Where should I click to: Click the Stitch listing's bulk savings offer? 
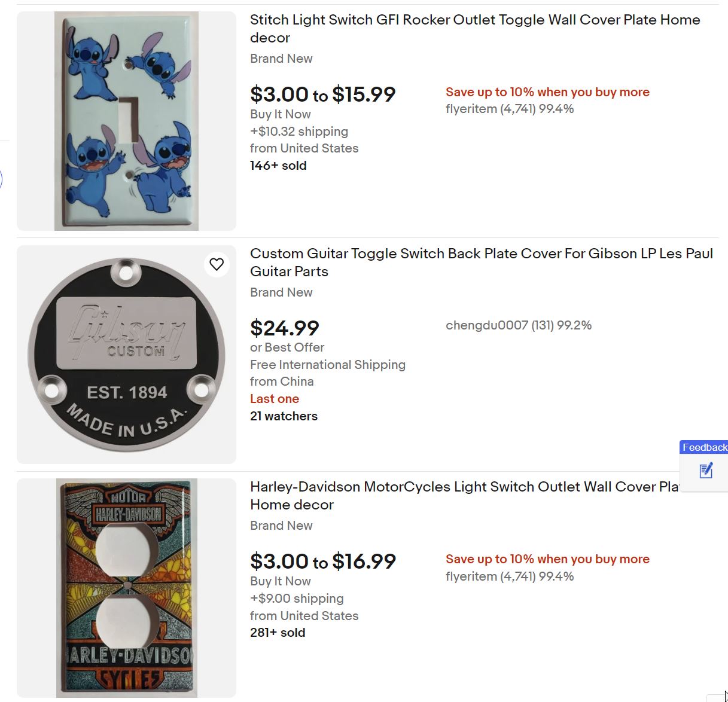(547, 92)
